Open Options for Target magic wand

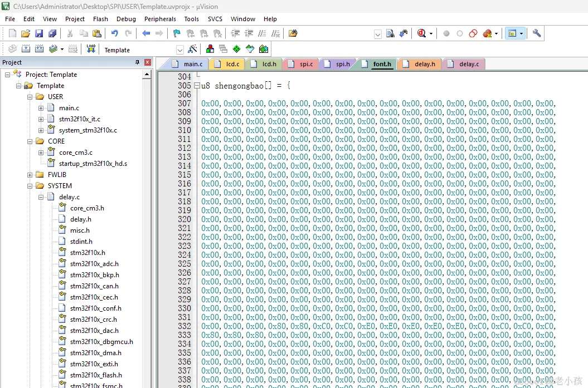tap(192, 49)
